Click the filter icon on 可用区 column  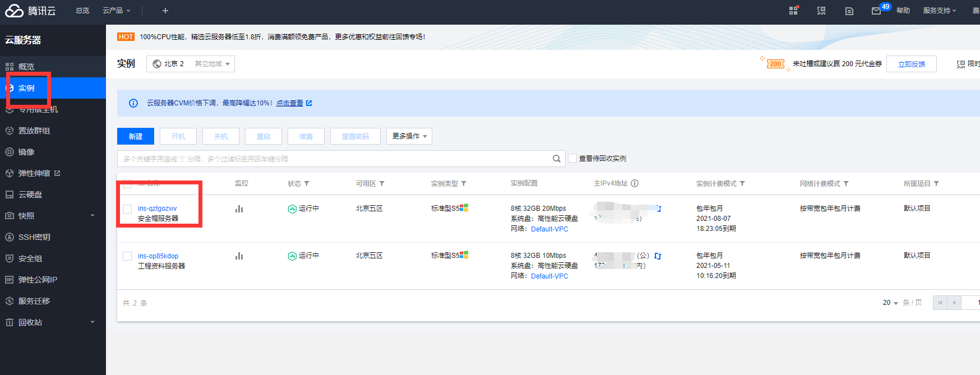(382, 183)
